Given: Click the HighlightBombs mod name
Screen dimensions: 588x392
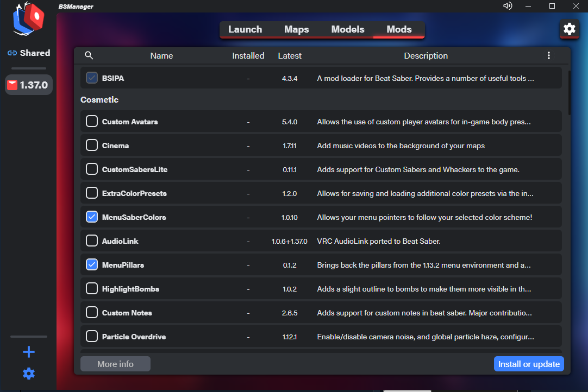Looking at the screenshot, I should tap(130, 289).
